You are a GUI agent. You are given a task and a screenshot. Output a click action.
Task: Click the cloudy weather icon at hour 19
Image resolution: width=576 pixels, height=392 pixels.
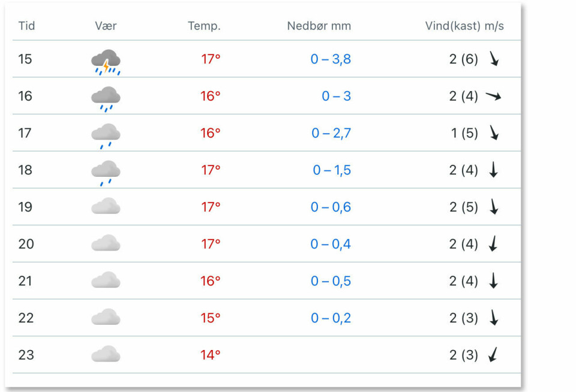click(106, 206)
